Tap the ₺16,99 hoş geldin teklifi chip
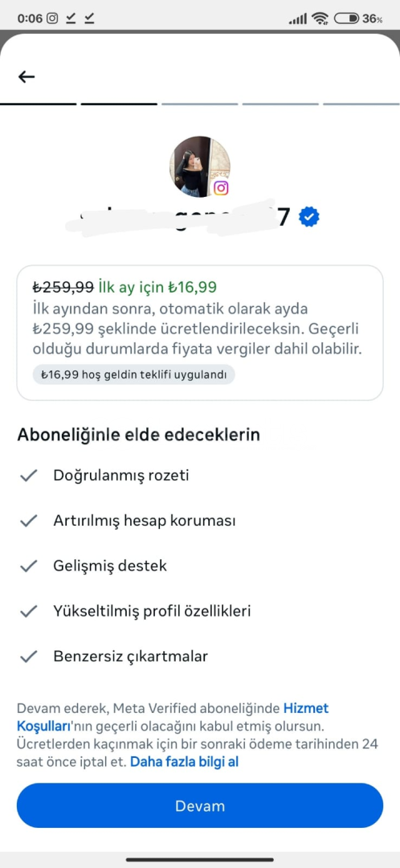400x868 pixels. click(x=133, y=375)
